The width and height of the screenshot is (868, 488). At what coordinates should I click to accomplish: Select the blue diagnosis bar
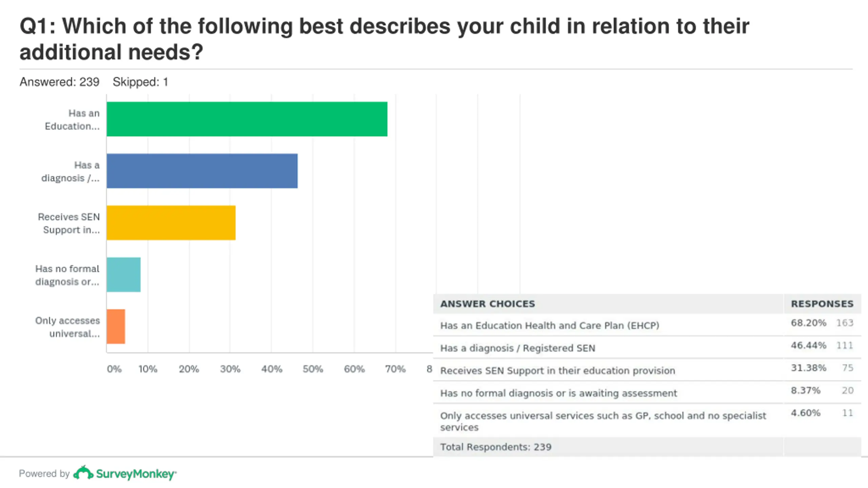[x=202, y=171]
